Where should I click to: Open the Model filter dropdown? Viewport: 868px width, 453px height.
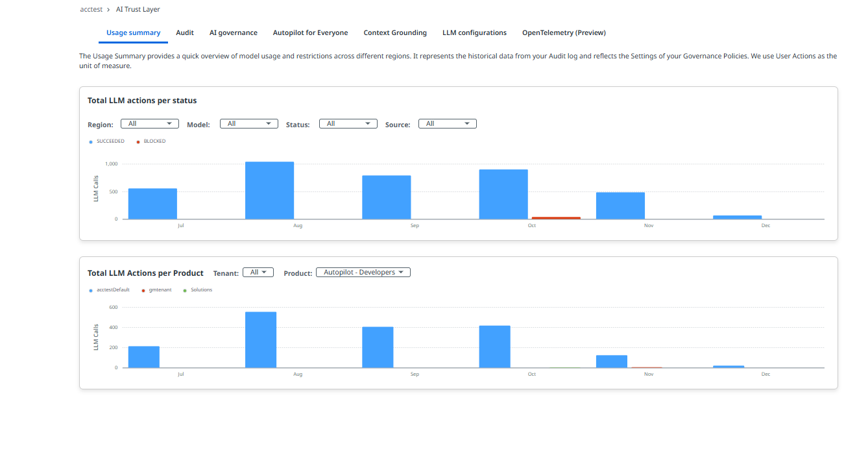[249, 124]
